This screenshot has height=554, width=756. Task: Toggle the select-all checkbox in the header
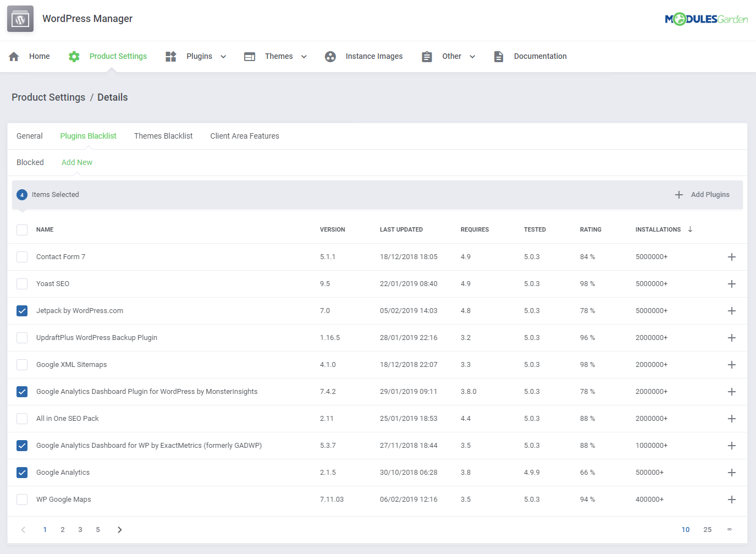[21, 229]
